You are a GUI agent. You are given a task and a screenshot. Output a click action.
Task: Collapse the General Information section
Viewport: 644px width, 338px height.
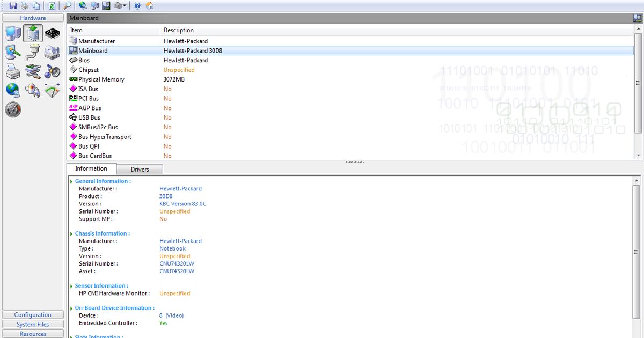71,181
